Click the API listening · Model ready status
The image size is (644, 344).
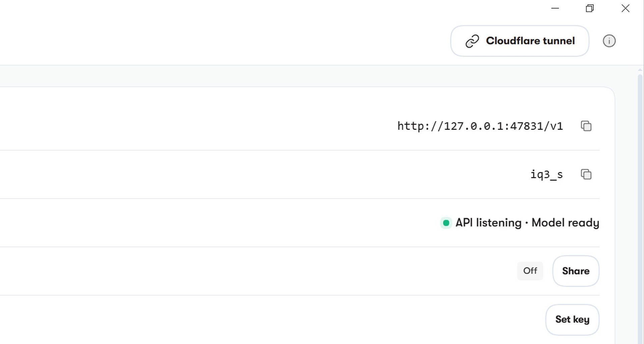520,223
